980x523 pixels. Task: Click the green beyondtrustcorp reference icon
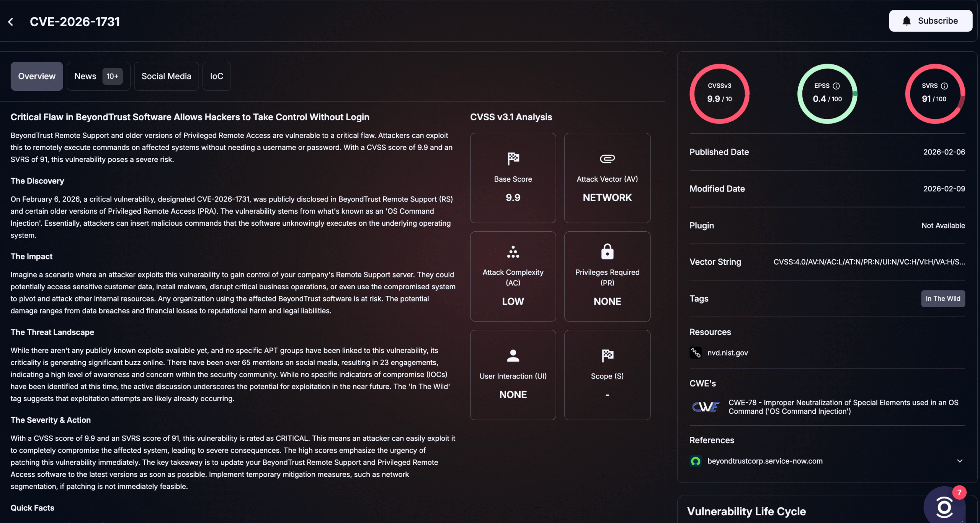(x=696, y=461)
